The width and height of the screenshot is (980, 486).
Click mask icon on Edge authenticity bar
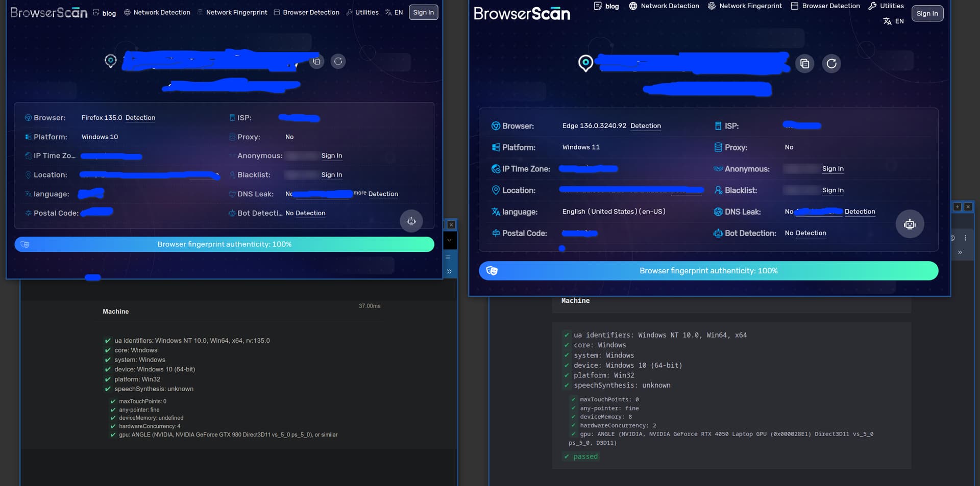[x=492, y=271]
